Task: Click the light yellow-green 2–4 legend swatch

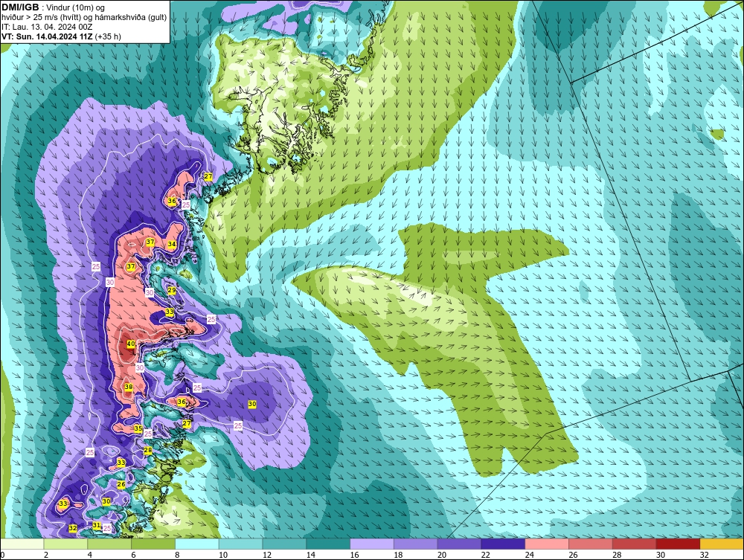Action: pos(65,544)
